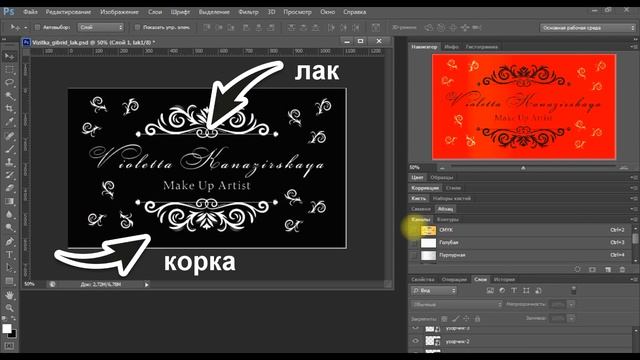Screen dimensions: 640x360
Task: Switch to the Образцы tab
Action: [442, 178]
